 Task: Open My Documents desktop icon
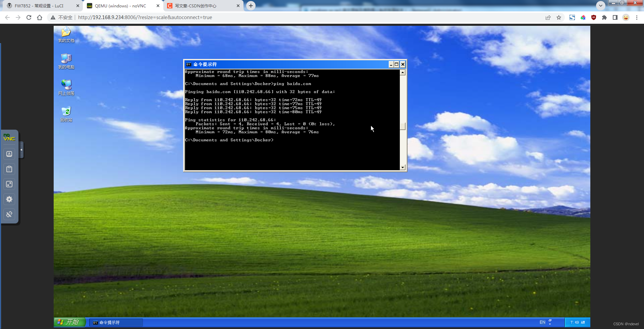[66, 35]
